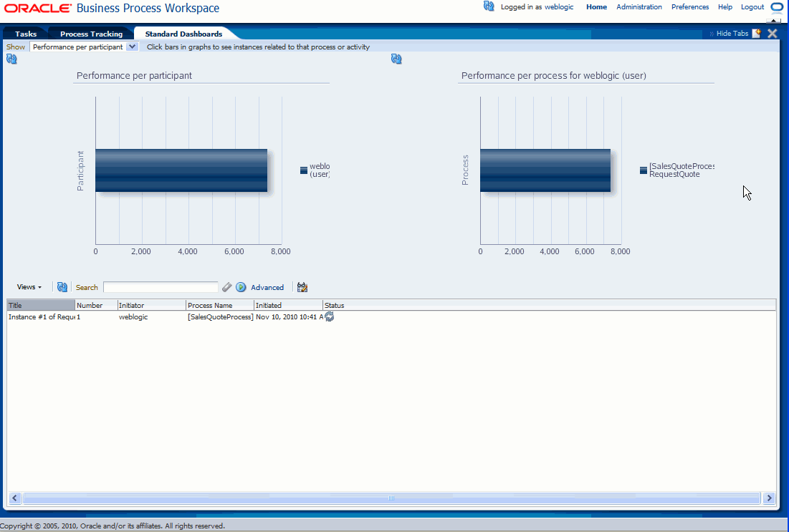Viewport: 789px width, 532px height.
Task: Click the weblogic participant bar in chart
Action: (181, 170)
